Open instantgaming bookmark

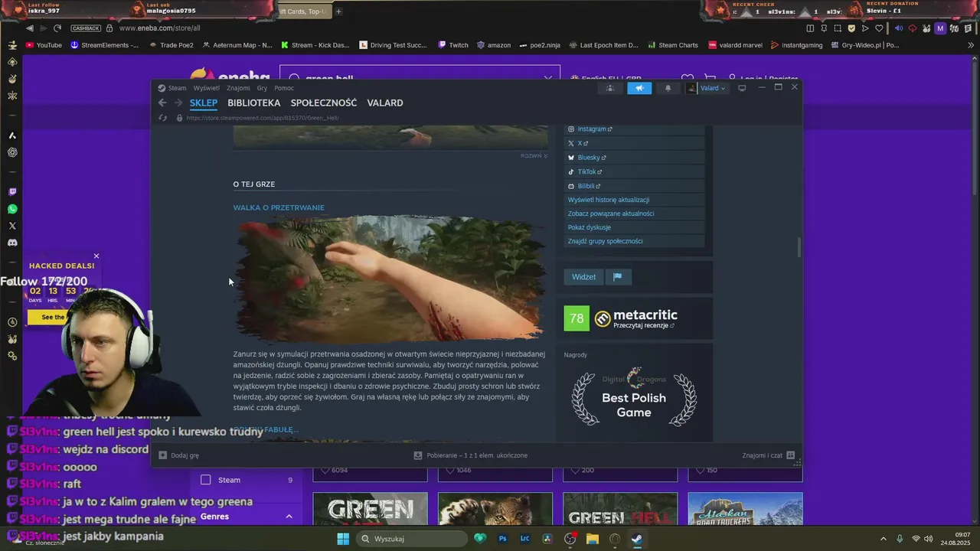pos(797,45)
